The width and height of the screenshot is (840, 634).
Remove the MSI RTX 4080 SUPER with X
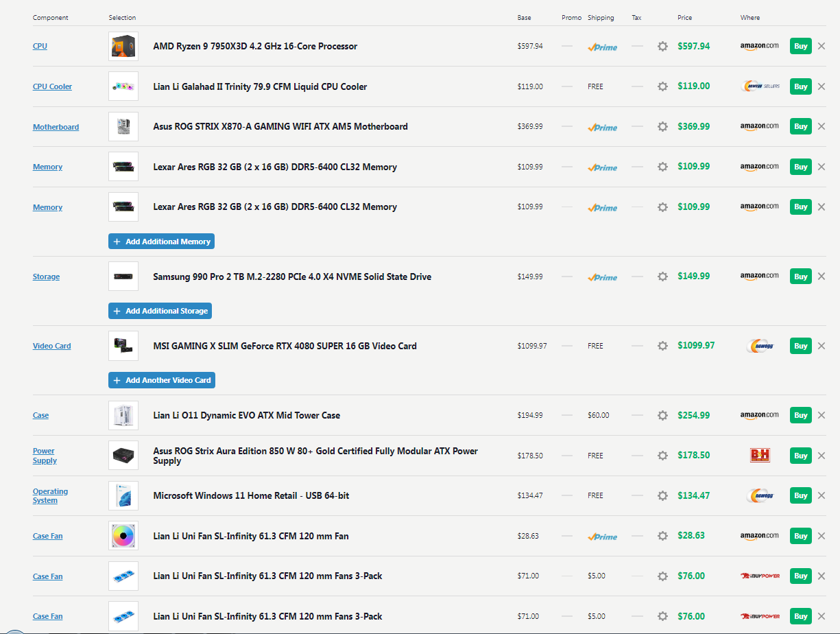[x=821, y=346]
